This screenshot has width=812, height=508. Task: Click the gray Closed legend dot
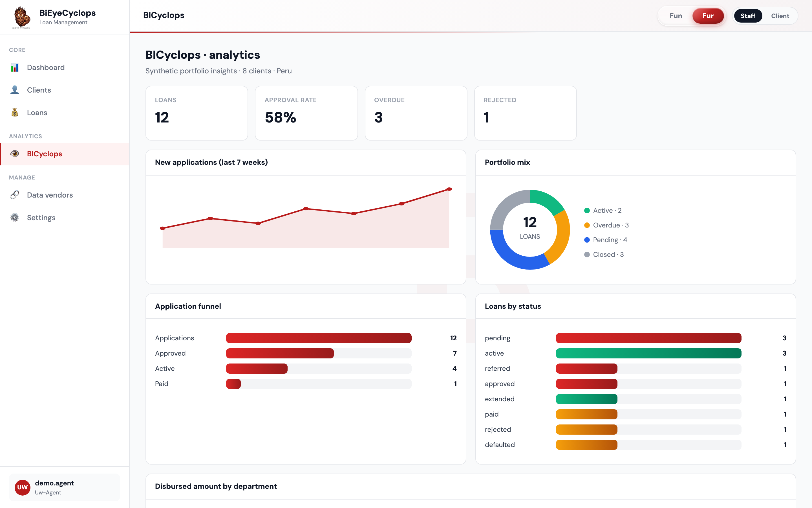click(x=587, y=255)
